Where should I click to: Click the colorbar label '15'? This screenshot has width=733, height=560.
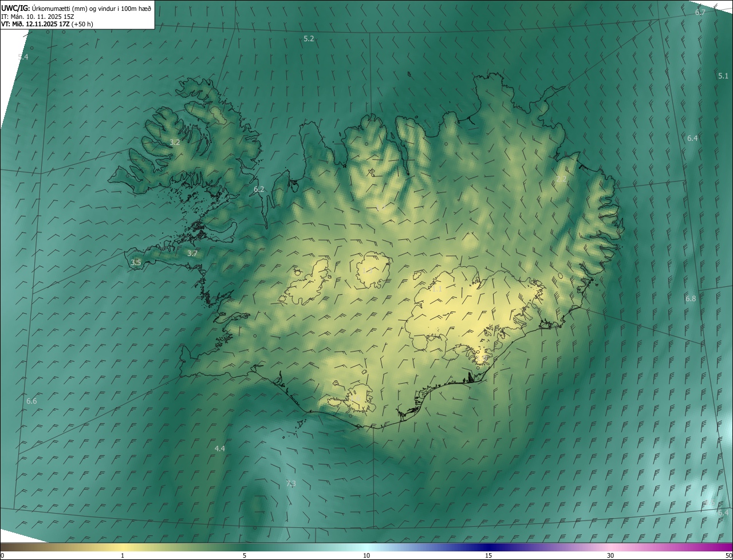tap(488, 555)
